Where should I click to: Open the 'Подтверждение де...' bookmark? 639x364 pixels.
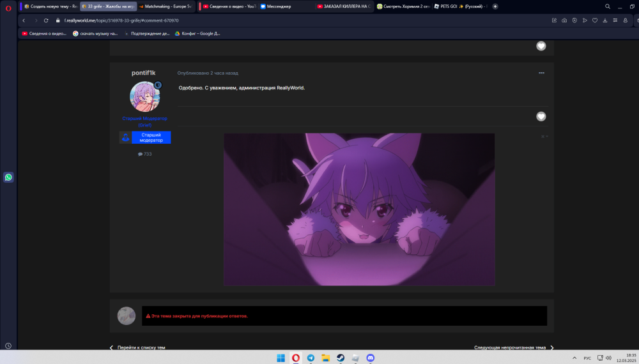coord(147,33)
